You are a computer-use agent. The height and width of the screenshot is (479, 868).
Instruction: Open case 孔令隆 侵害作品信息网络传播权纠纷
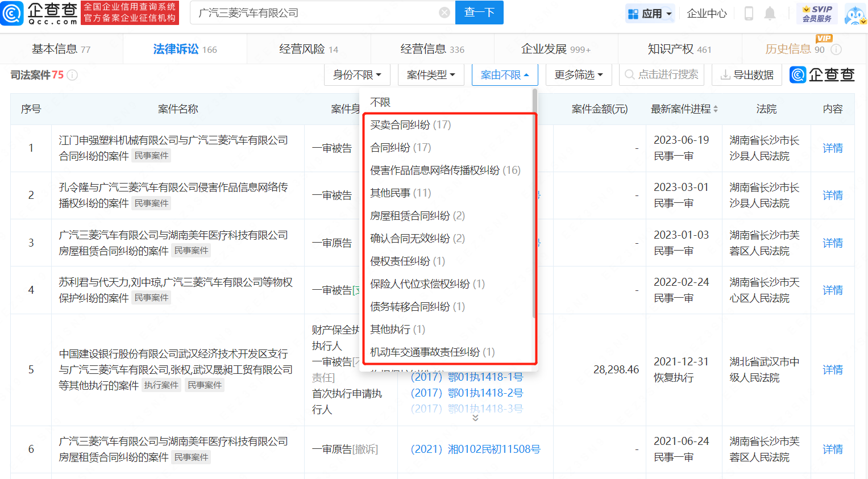click(x=173, y=195)
